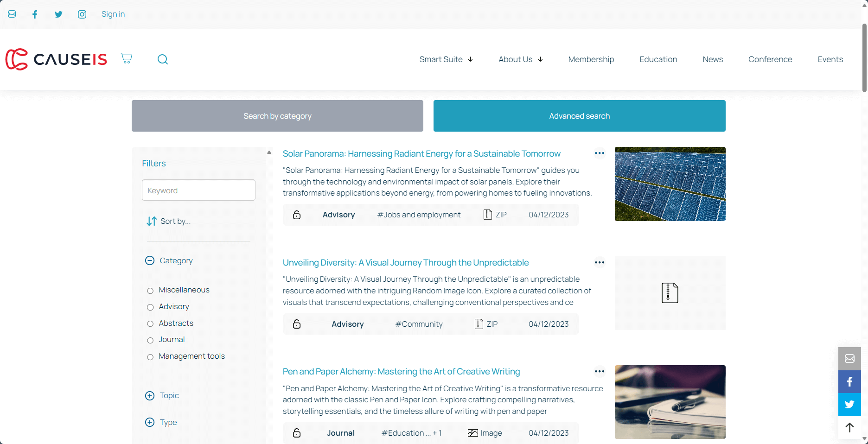The height and width of the screenshot is (444, 868).
Task: Click notebook and pen thumbnail image
Action: [x=670, y=402]
